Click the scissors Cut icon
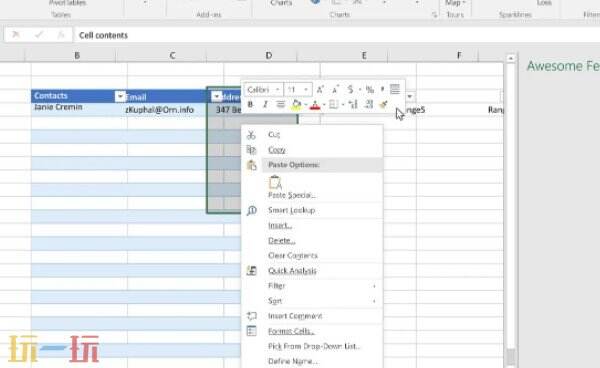The width and height of the screenshot is (600, 368). coord(251,135)
